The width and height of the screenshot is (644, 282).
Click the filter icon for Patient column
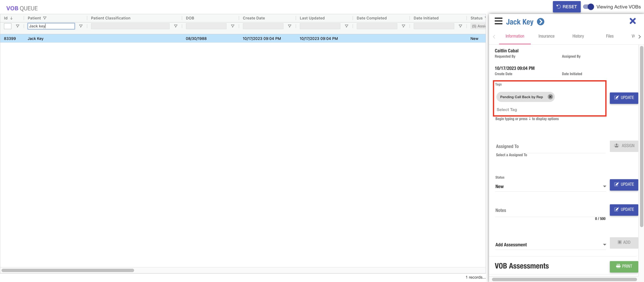(x=81, y=26)
